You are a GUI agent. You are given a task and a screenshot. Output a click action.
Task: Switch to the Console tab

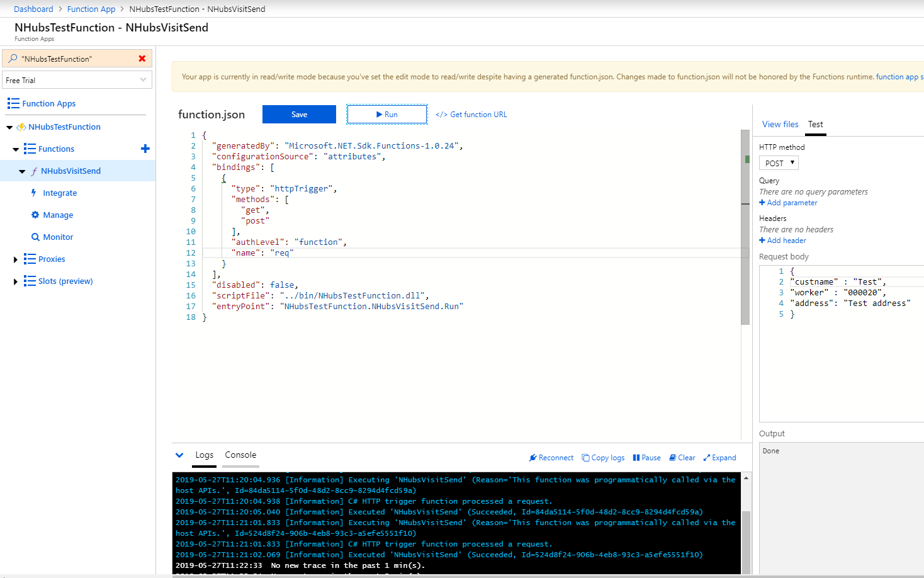pyautogui.click(x=240, y=455)
